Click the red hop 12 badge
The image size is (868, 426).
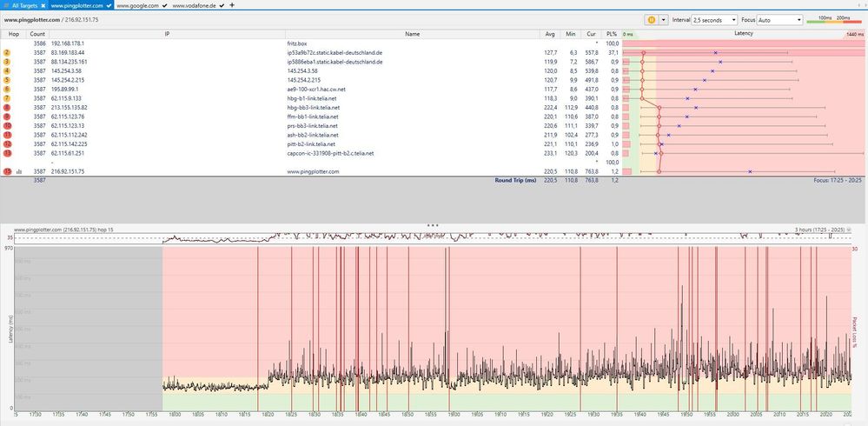tap(7, 144)
